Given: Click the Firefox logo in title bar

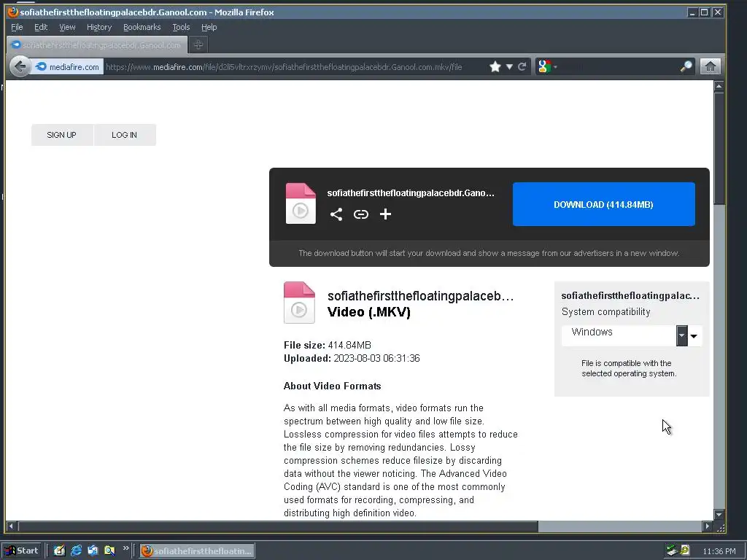Looking at the screenshot, I should [13, 12].
